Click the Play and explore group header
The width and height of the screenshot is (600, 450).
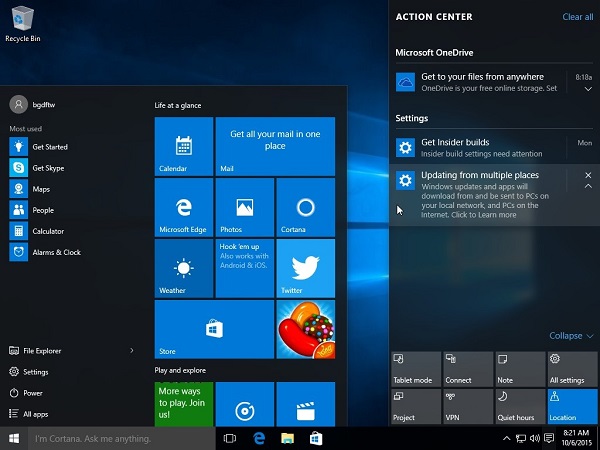[180, 370]
